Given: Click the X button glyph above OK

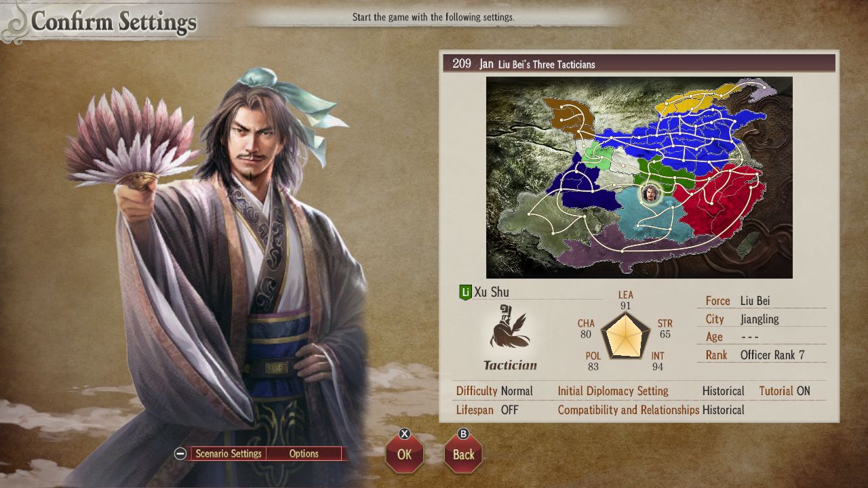Looking at the screenshot, I should 405,434.
